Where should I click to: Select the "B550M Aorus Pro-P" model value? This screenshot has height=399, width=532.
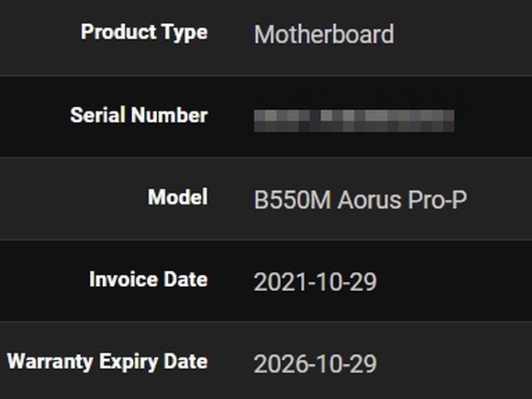click(360, 200)
